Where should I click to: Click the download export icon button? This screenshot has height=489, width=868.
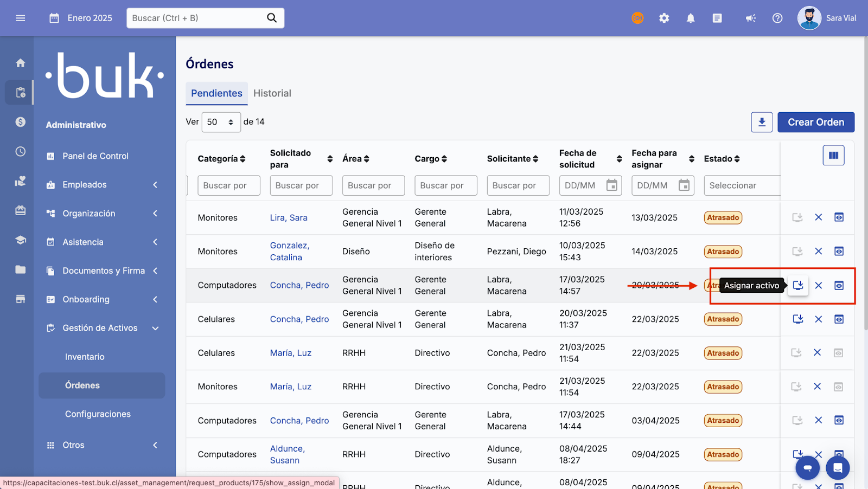point(762,122)
